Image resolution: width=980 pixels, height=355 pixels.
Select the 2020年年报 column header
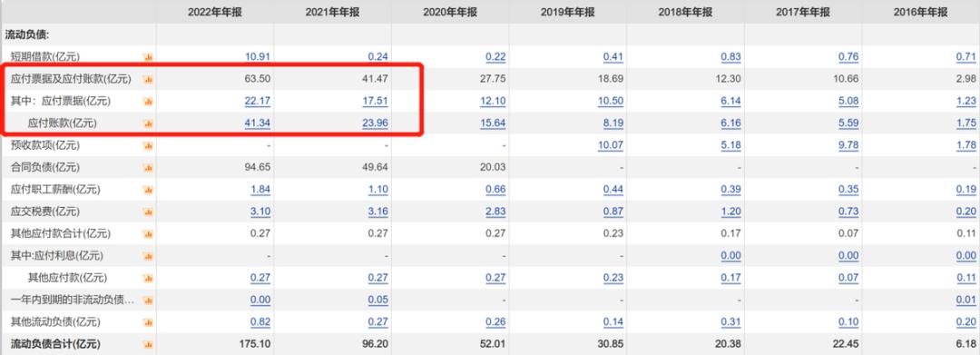(450, 12)
